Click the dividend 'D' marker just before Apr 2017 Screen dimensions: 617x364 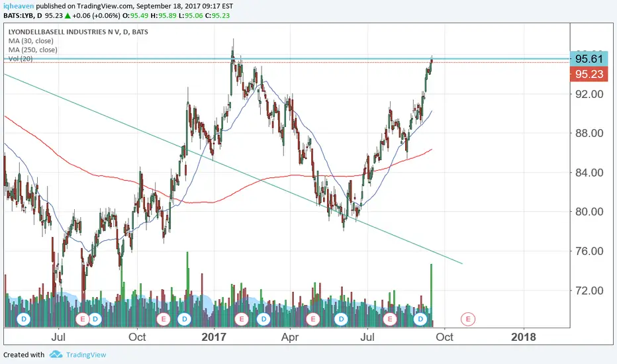[x=263, y=319]
